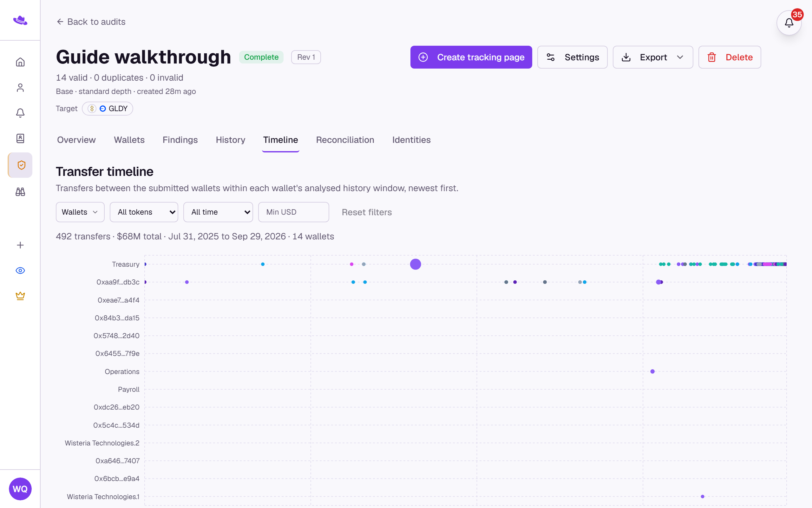Click the Wisteria Technologies.2 label
Image resolution: width=812 pixels, height=508 pixels.
(102, 443)
